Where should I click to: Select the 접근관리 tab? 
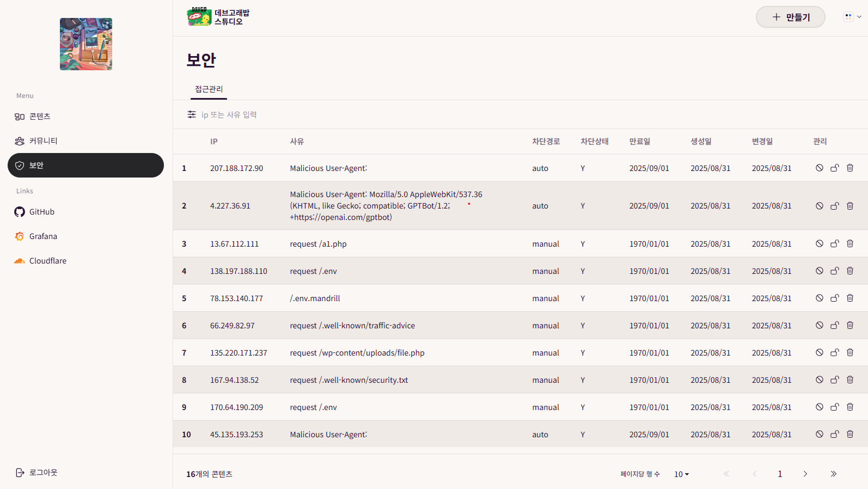(x=209, y=89)
